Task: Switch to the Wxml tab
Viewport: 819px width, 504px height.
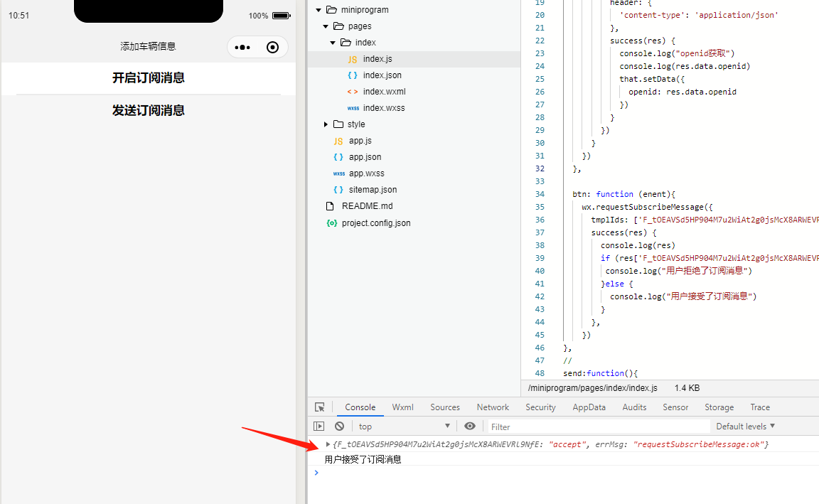Action: click(x=402, y=407)
